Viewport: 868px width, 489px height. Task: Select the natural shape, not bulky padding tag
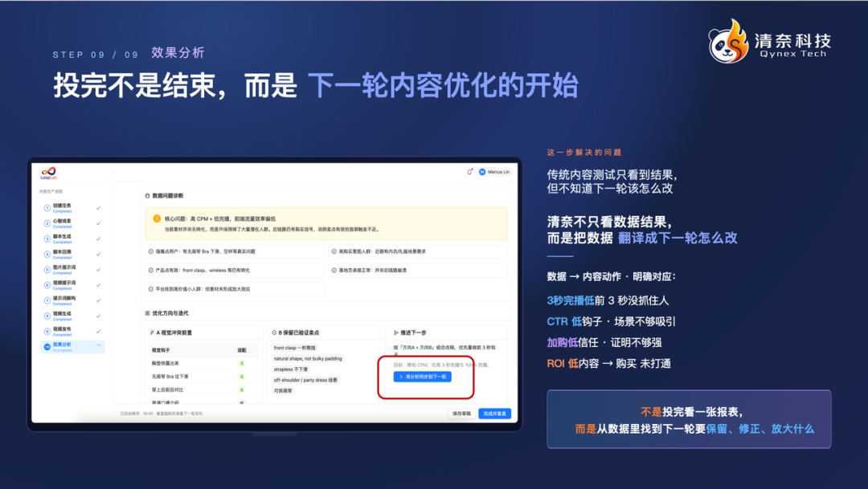pyautogui.click(x=308, y=358)
